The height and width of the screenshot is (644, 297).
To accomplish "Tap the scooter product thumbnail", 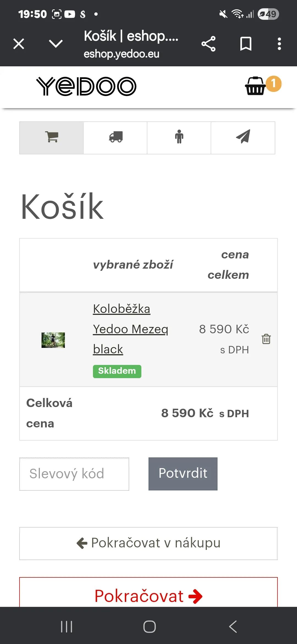I will pyautogui.click(x=53, y=340).
